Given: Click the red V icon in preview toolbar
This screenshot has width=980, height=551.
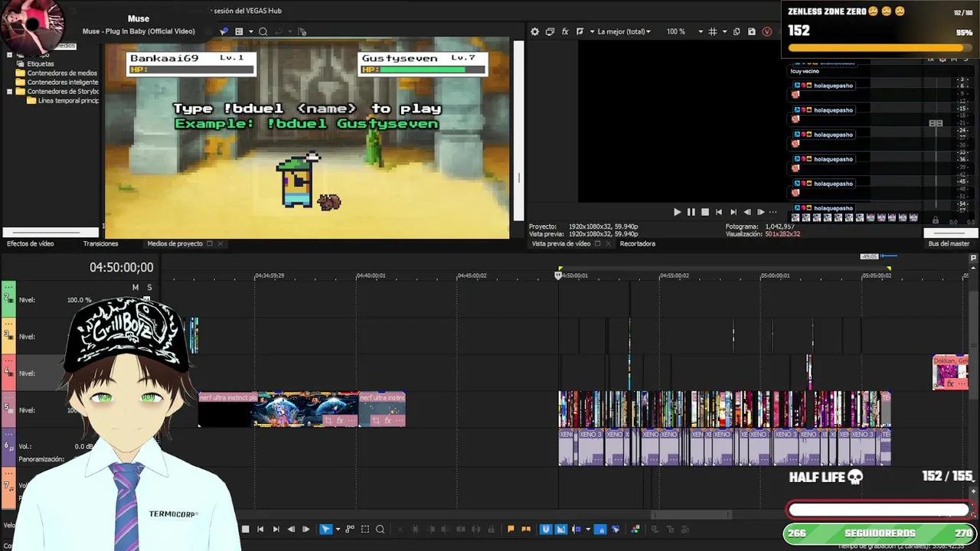Looking at the screenshot, I should [x=766, y=31].
